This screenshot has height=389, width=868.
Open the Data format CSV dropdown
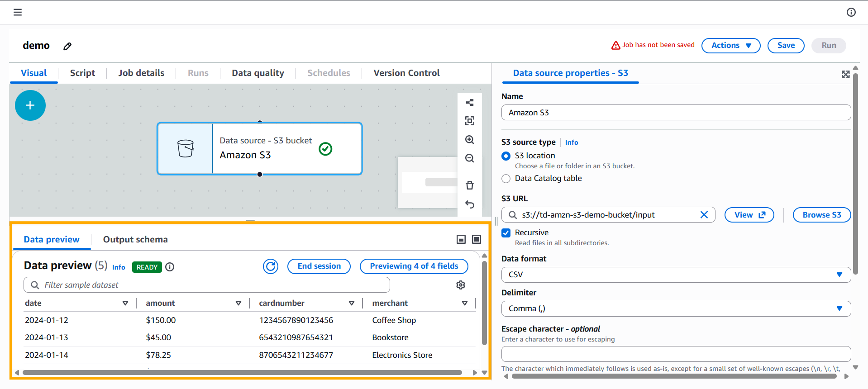tap(676, 275)
